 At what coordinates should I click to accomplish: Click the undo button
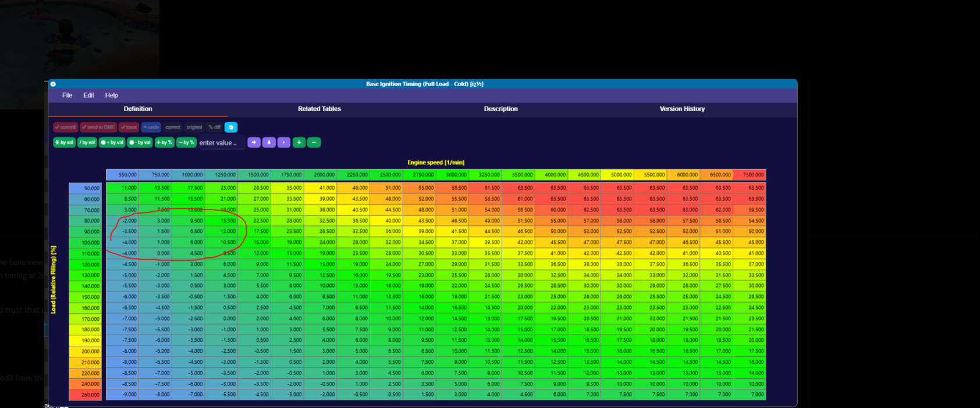(x=151, y=127)
